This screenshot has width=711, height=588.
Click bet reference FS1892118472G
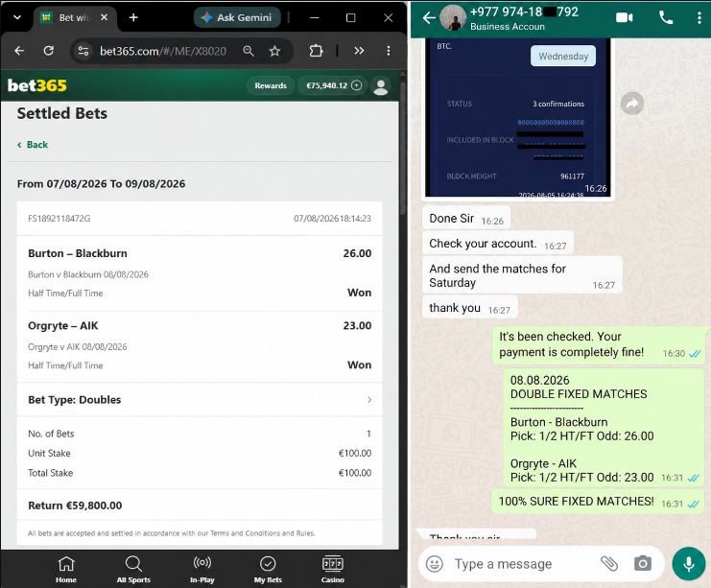[x=59, y=219]
